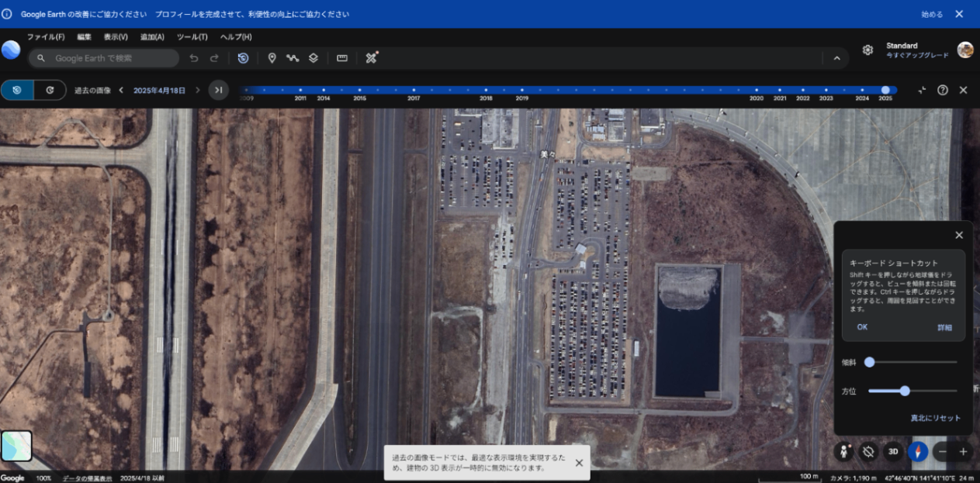Screen dimensions: 980x483
Task: Click the info icon in the blue banner
Action: coord(7,14)
